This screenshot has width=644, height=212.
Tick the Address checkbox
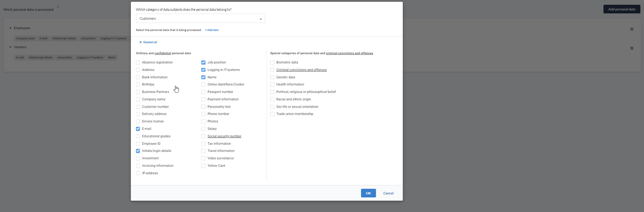pos(138,70)
